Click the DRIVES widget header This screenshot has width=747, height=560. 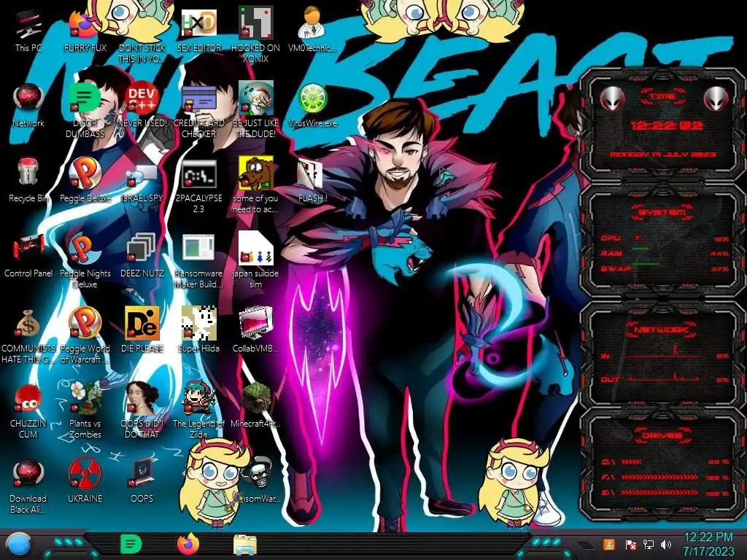point(662,435)
